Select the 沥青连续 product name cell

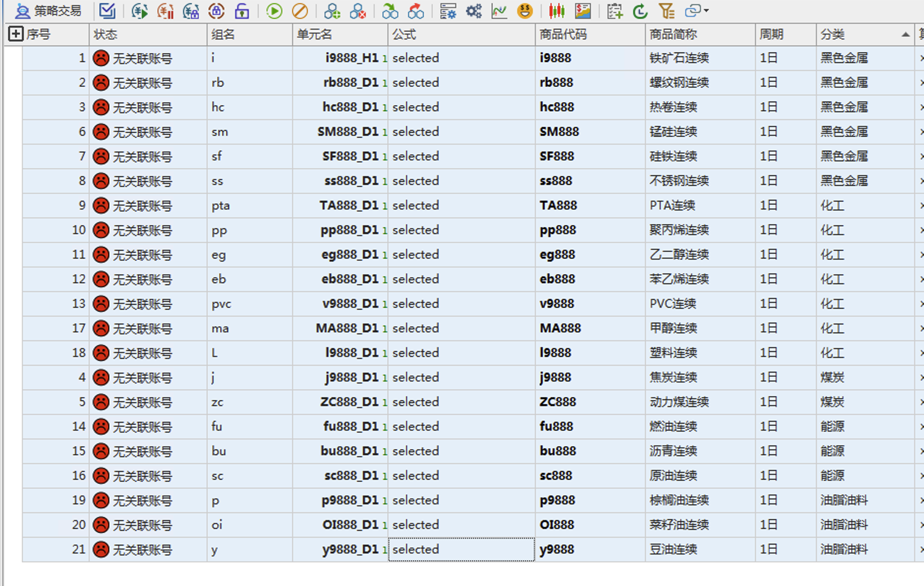pos(700,451)
